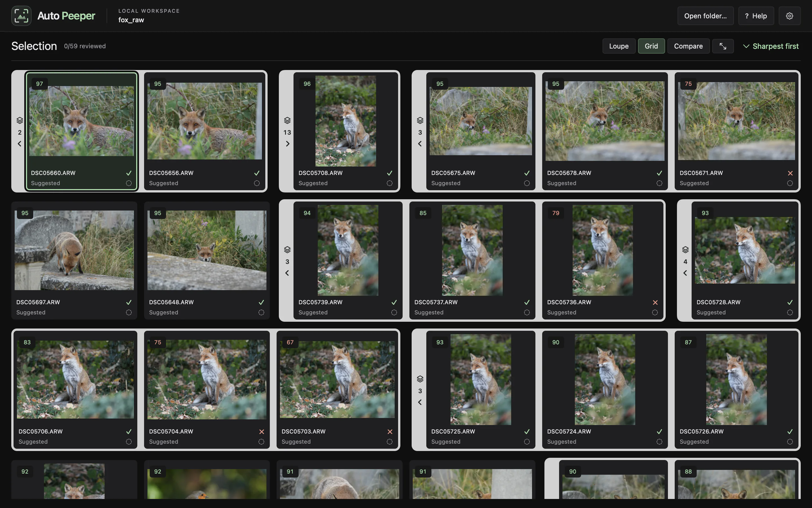Click the stack layers icon beside DSC05675.ARW
Screen dimensions: 812x508
pyautogui.click(x=420, y=120)
